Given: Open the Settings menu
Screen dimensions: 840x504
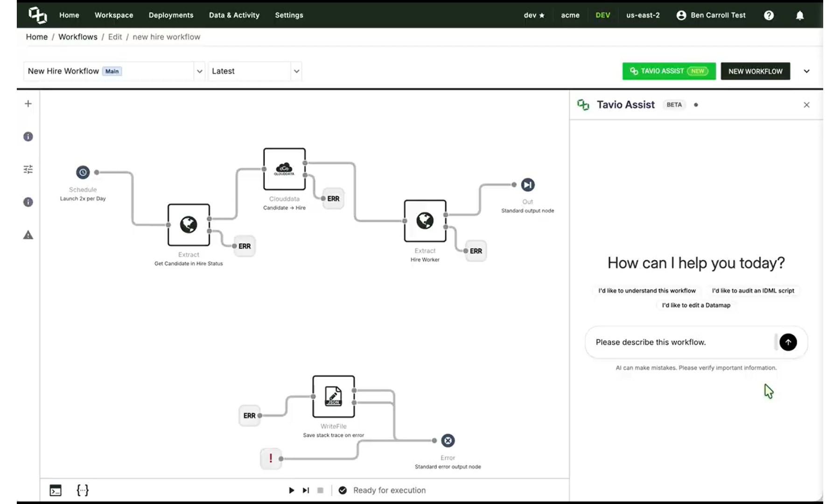Looking at the screenshot, I should point(289,15).
